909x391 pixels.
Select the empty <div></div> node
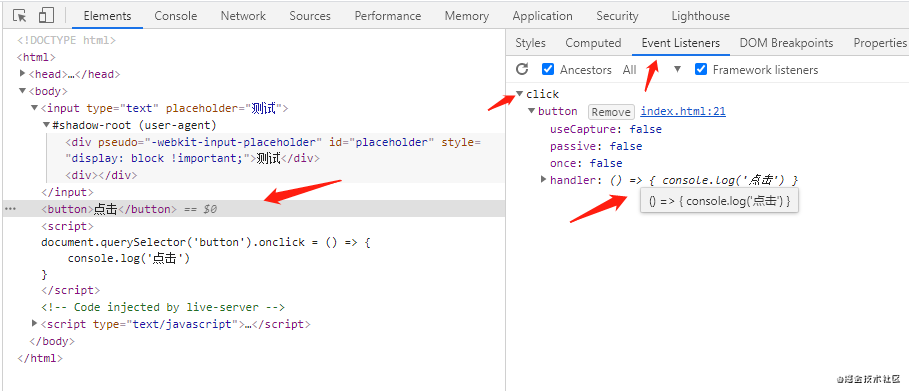[101, 175]
